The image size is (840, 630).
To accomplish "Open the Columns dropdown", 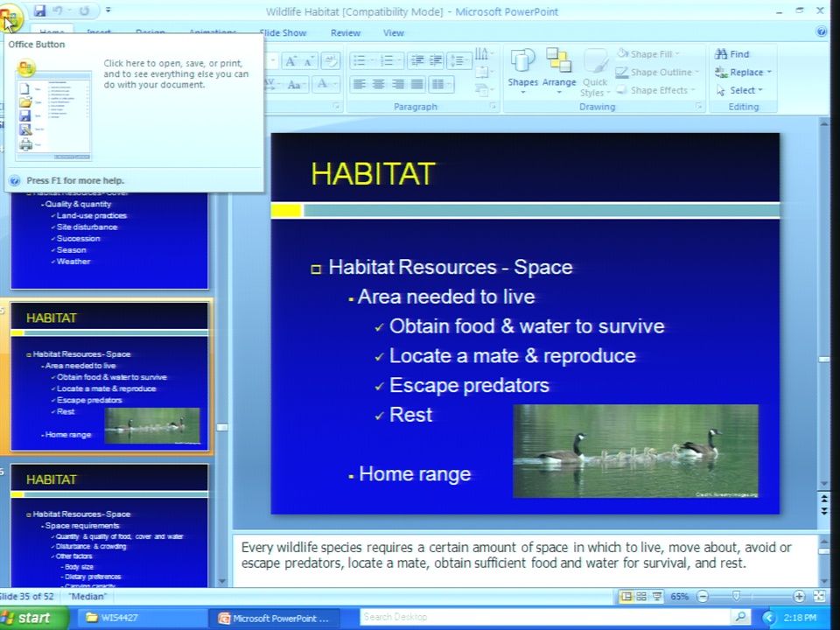I will (x=441, y=84).
